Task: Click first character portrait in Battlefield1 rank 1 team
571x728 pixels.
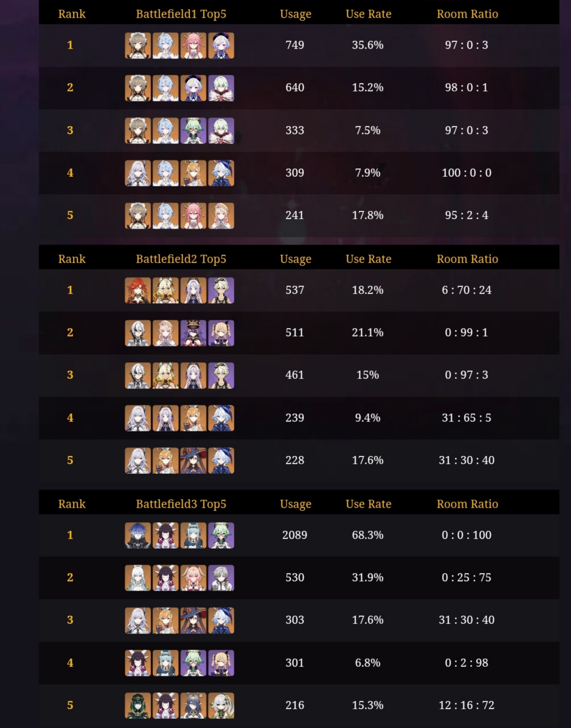Action: pos(138,45)
